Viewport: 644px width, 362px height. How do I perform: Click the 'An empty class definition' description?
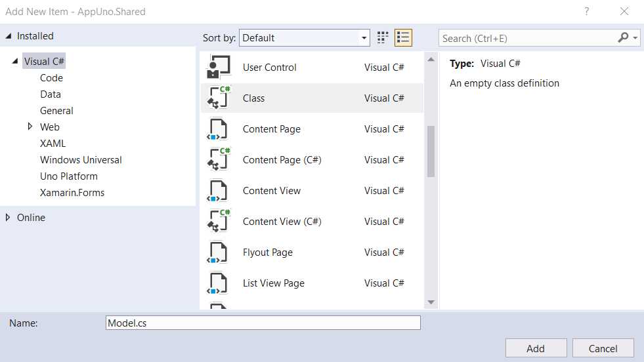(504, 83)
